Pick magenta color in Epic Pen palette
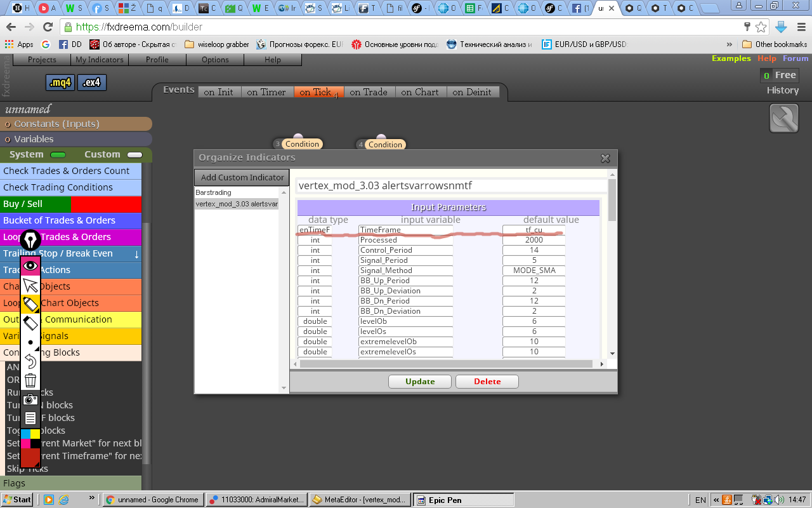The image size is (812, 508). tap(25, 443)
